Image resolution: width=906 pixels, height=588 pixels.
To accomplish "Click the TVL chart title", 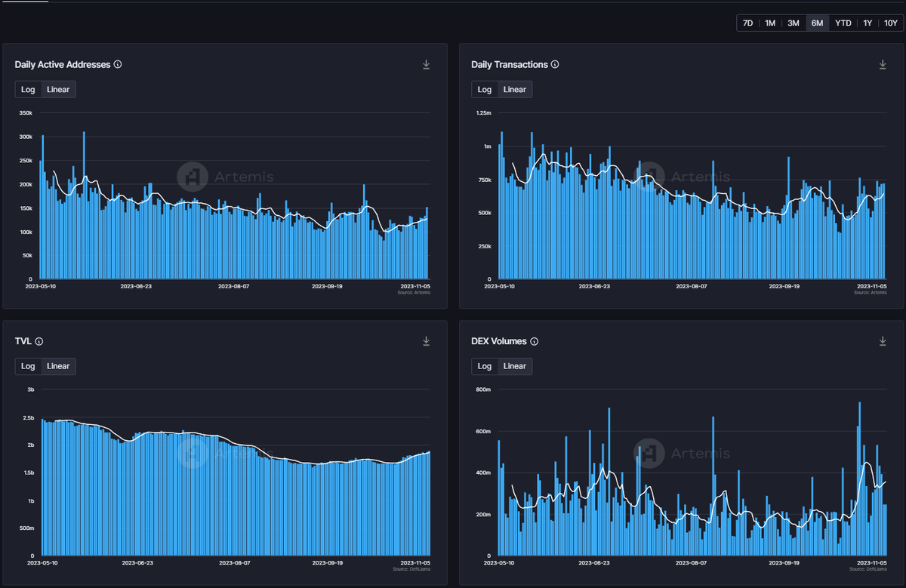I will coord(23,342).
